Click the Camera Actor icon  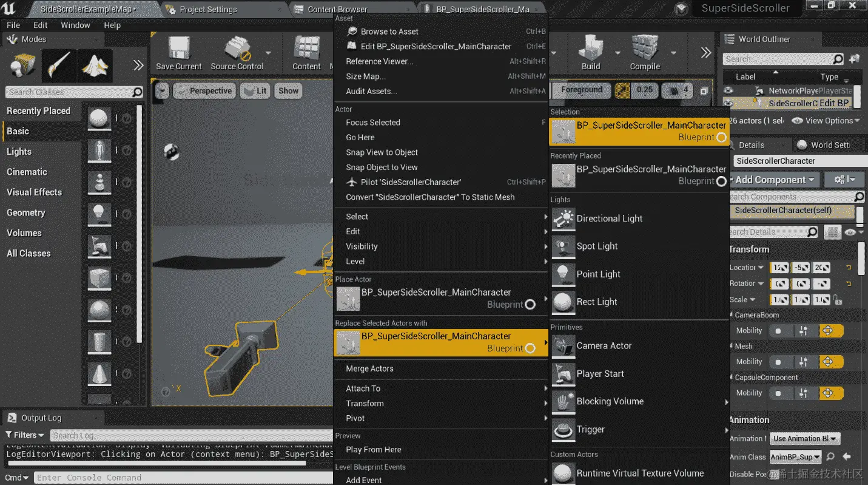point(564,346)
